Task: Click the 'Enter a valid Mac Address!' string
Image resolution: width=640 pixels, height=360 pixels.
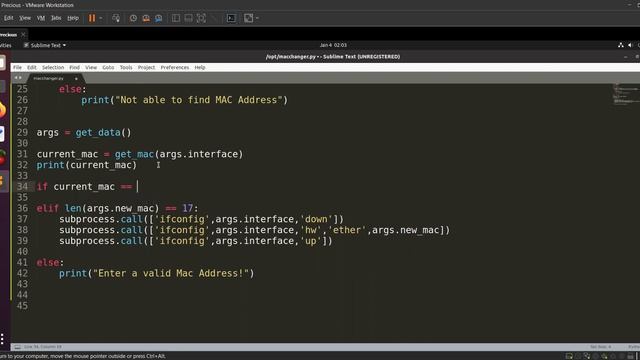Action: [171, 273]
